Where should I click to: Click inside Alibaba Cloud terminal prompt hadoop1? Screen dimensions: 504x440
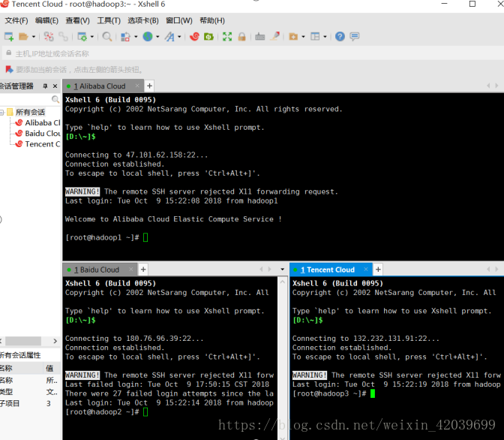pos(106,238)
